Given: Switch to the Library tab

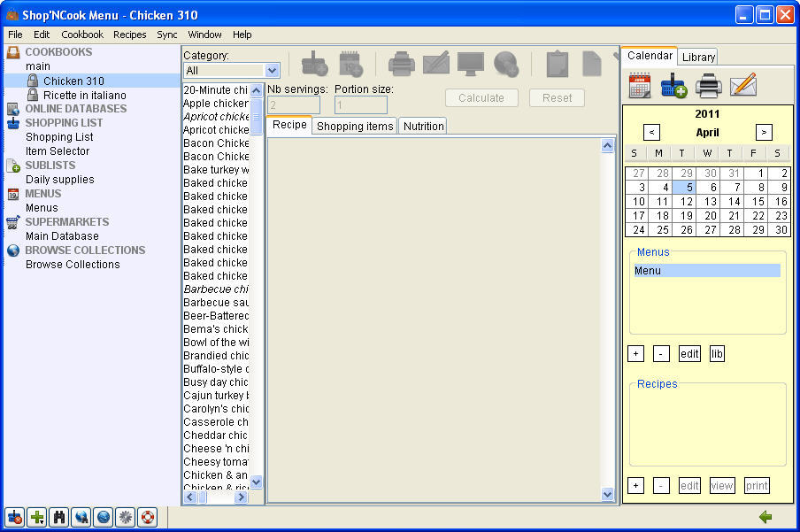Looking at the screenshot, I should (x=698, y=56).
